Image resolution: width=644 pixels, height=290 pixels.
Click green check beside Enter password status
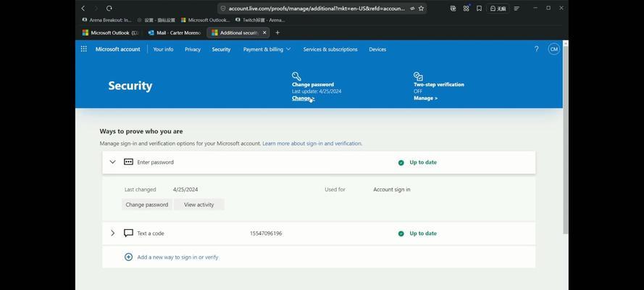(401, 162)
